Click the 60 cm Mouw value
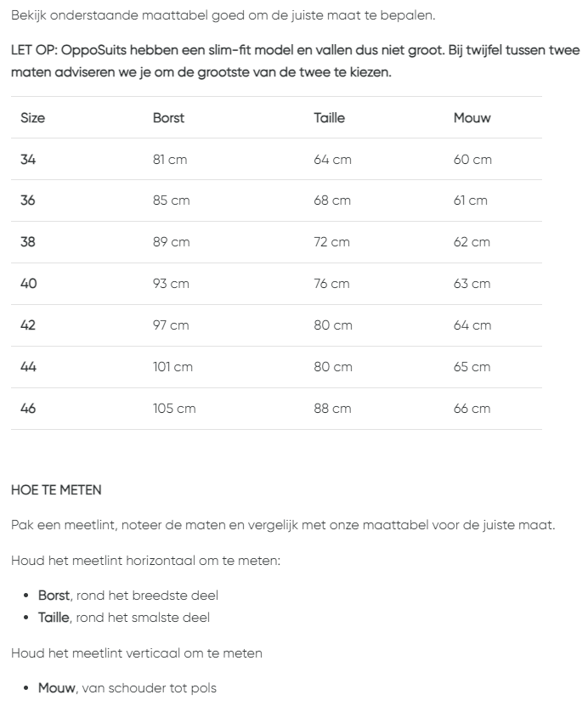Viewport: 588px width, 706px height. pos(472,160)
